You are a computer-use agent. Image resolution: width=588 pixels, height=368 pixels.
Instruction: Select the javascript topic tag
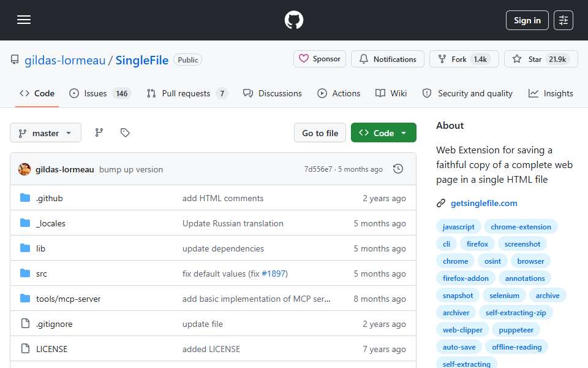coord(458,227)
